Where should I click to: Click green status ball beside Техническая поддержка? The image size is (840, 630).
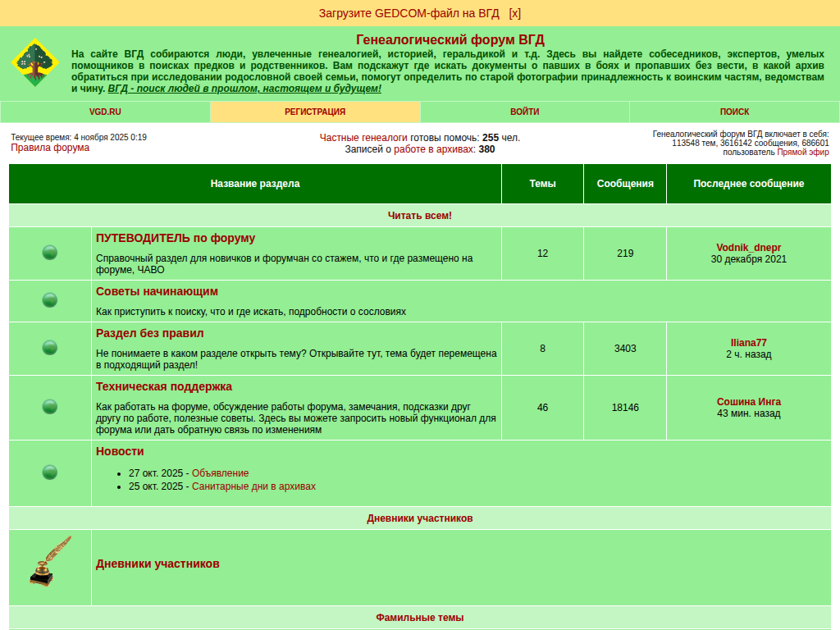(x=50, y=407)
